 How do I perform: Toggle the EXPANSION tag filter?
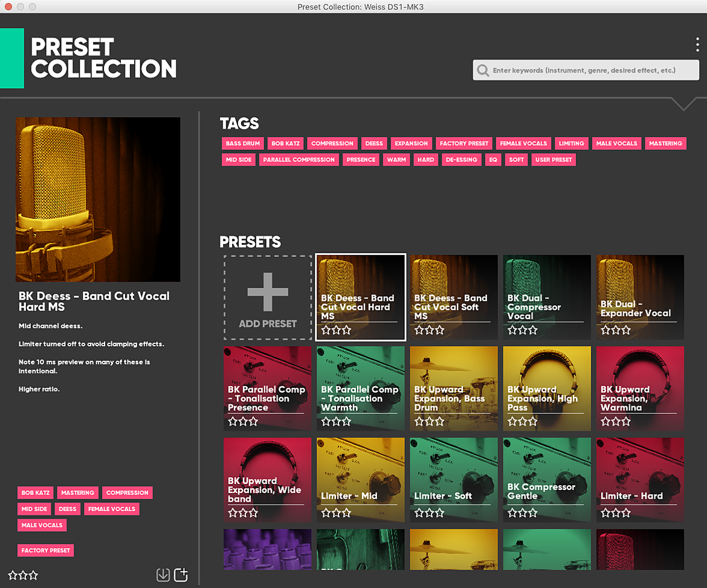(412, 143)
